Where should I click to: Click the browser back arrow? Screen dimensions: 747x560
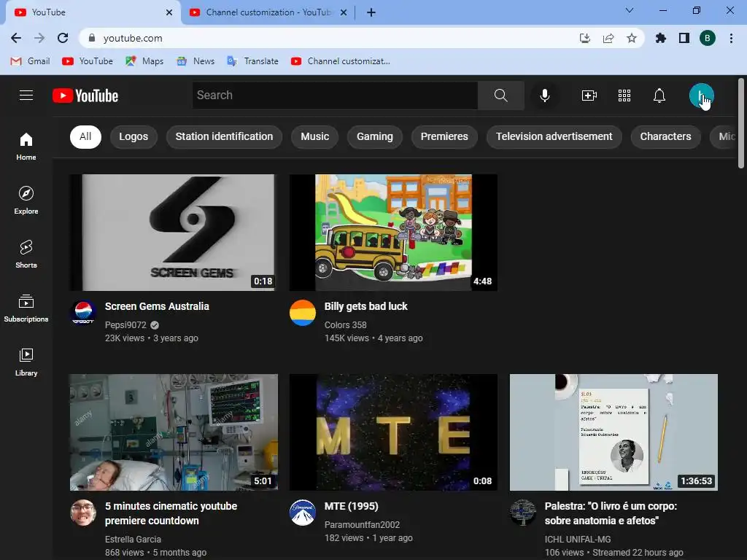pyautogui.click(x=16, y=38)
